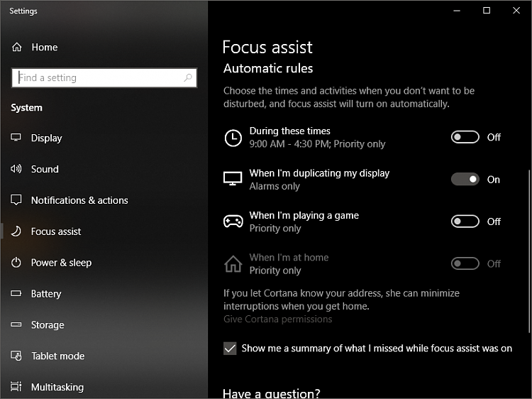The width and height of the screenshot is (532, 399).
Task: Select Power & sleep in sidebar
Action: (61, 263)
